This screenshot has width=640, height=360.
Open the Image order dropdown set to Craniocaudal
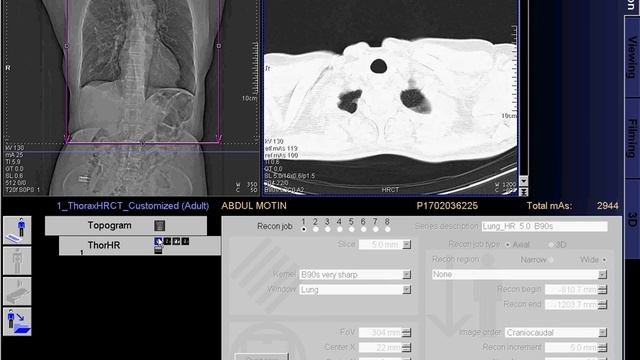[x=602, y=333]
